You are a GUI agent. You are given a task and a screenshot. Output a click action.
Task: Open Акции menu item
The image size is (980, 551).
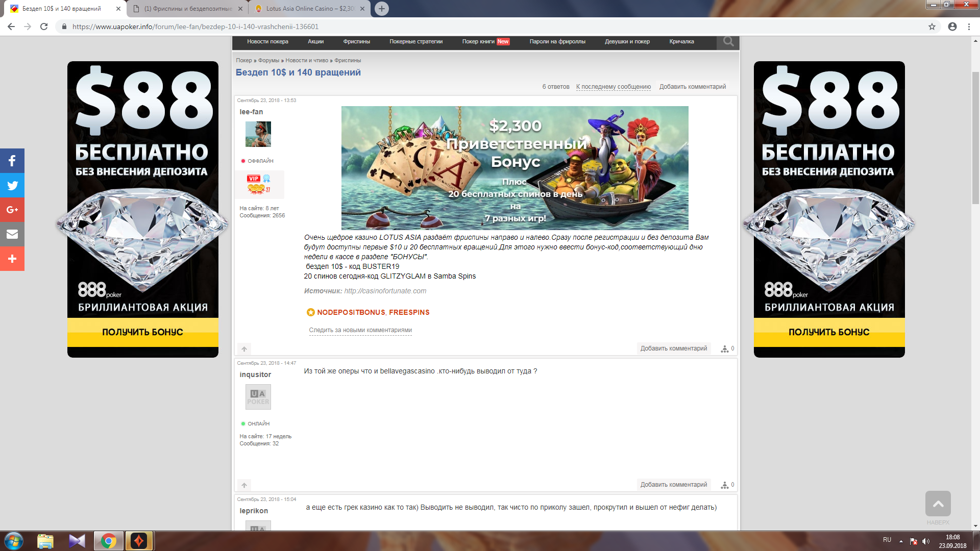(315, 42)
